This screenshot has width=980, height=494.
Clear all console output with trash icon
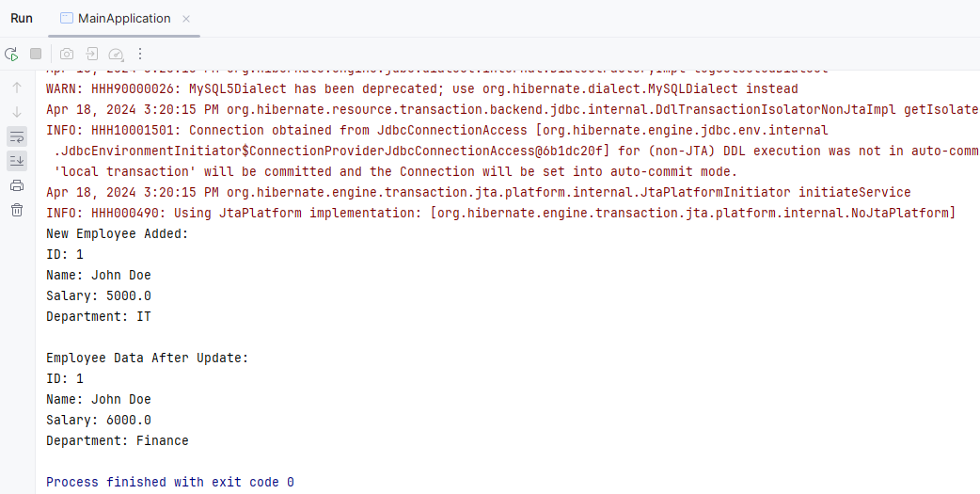17,210
